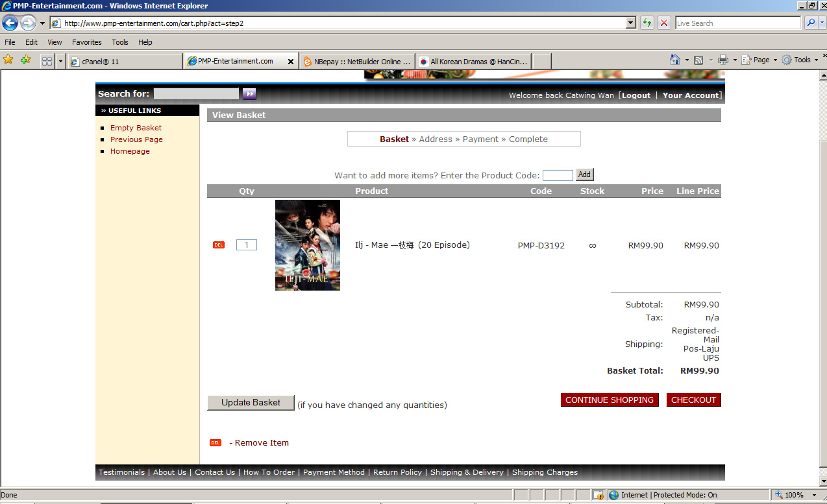Image resolution: width=827 pixels, height=504 pixels.
Task: Click the Product Code input field
Action: click(x=558, y=175)
